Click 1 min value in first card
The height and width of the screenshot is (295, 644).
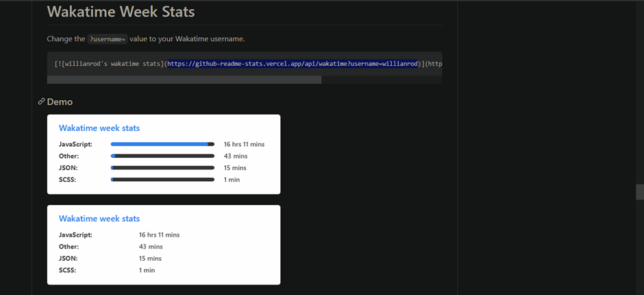pos(232,179)
